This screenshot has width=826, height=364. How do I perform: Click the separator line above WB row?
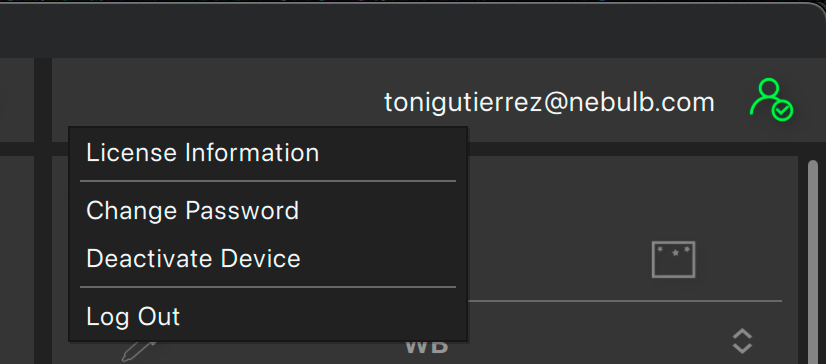point(624,301)
